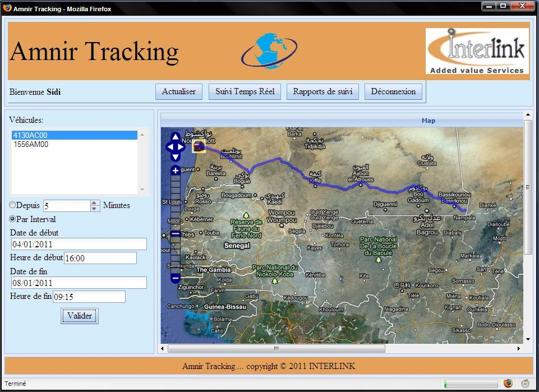Select the Depuis radio button
This screenshot has width=539, height=392.
[x=12, y=205]
